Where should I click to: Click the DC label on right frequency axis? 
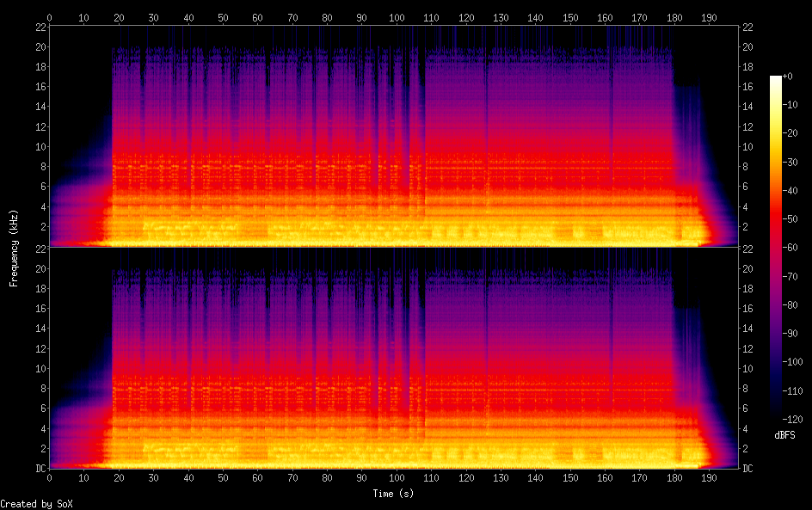[x=748, y=469]
